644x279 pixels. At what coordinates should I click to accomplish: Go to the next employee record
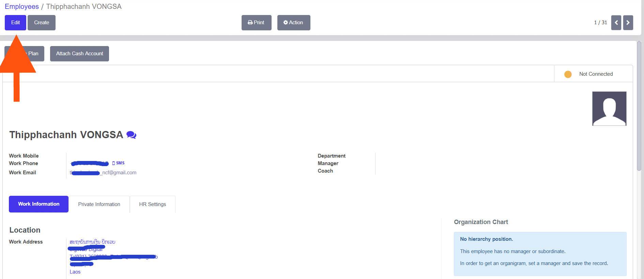(x=628, y=23)
